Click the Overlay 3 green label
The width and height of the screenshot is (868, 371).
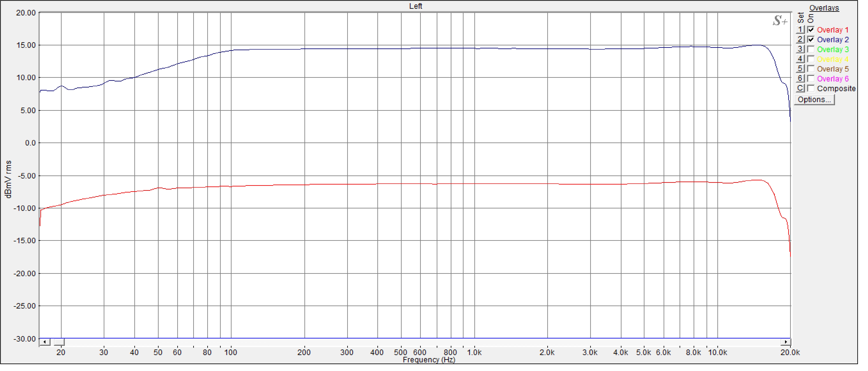point(833,50)
